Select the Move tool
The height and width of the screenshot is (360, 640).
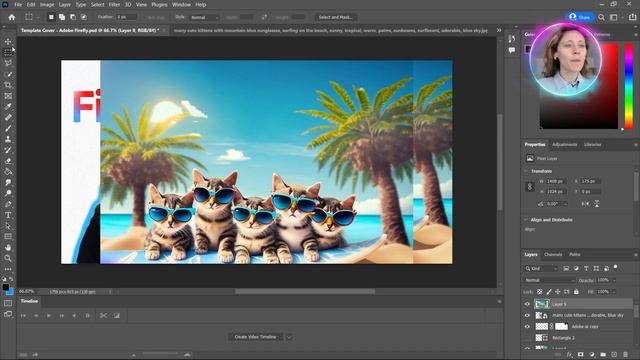[8, 42]
